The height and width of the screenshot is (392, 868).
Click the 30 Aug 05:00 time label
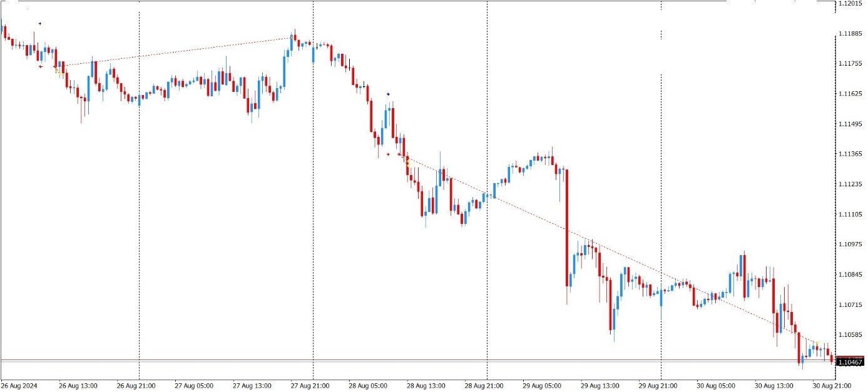coord(716,386)
